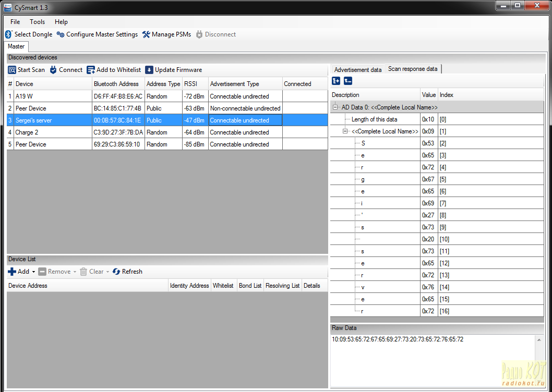Select the Length of this data row
The width and height of the screenshot is (552, 392).
pyautogui.click(x=437, y=119)
